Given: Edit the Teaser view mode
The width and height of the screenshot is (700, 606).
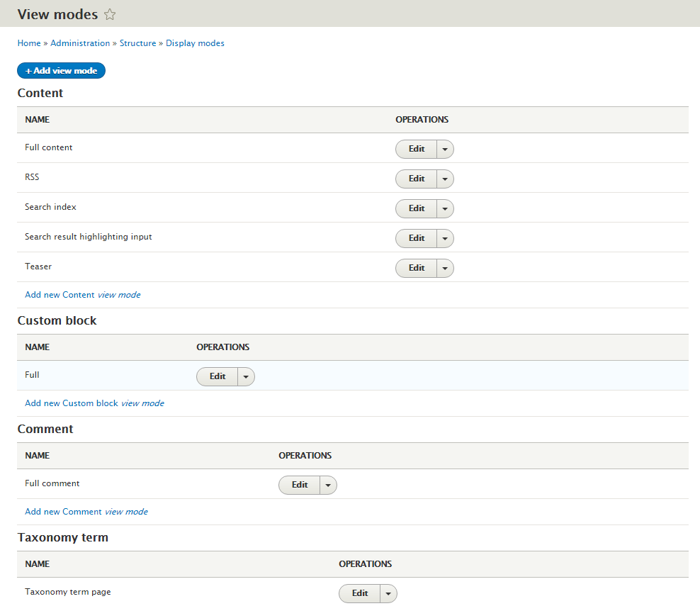Looking at the screenshot, I should point(416,269).
